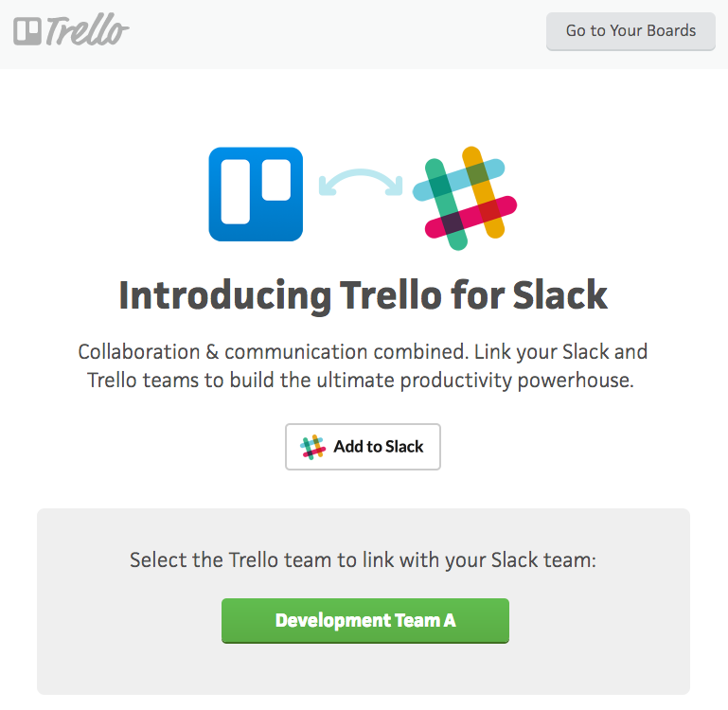The width and height of the screenshot is (728, 710).
Task: Click the pink bar of the Slack logo
Action: pos(471,217)
